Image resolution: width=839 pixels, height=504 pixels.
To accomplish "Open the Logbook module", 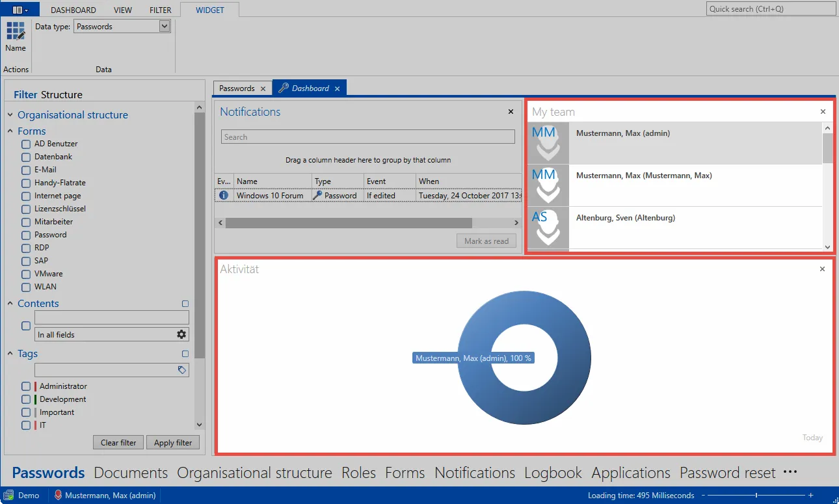I will point(553,473).
